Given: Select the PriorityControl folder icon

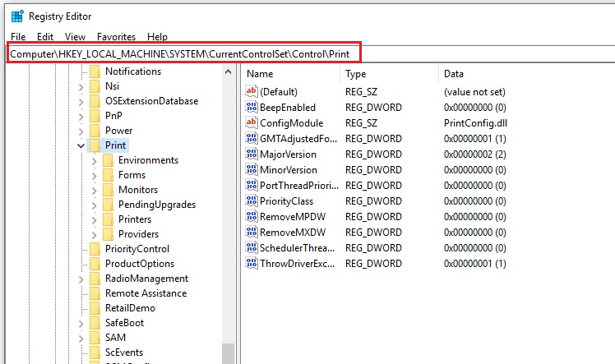Looking at the screenshot, I should [95, 249].
